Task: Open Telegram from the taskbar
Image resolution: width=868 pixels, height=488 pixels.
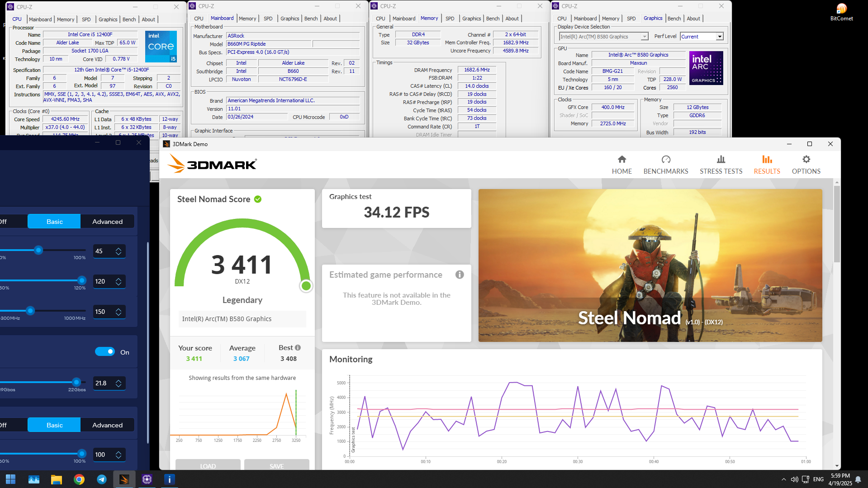Action: point(102,479)
